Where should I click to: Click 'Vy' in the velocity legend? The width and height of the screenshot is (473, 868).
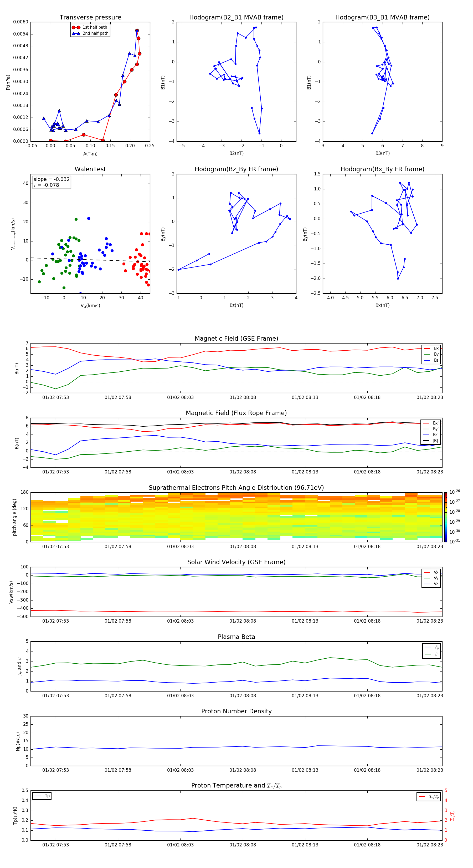coord(436,578)
